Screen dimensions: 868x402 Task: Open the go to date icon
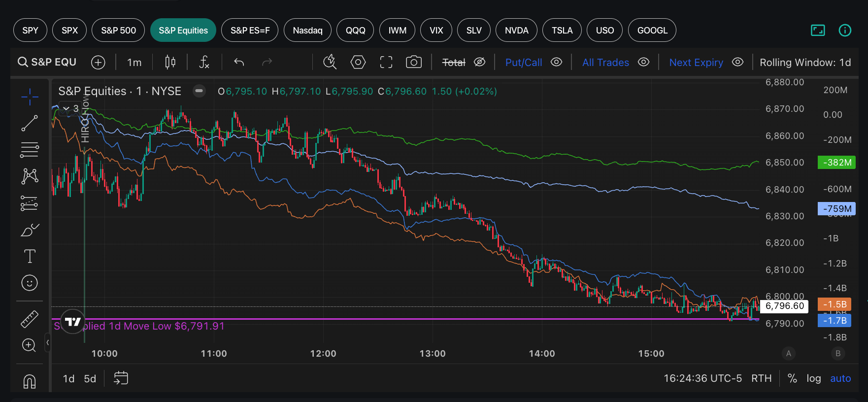(121, 378)
